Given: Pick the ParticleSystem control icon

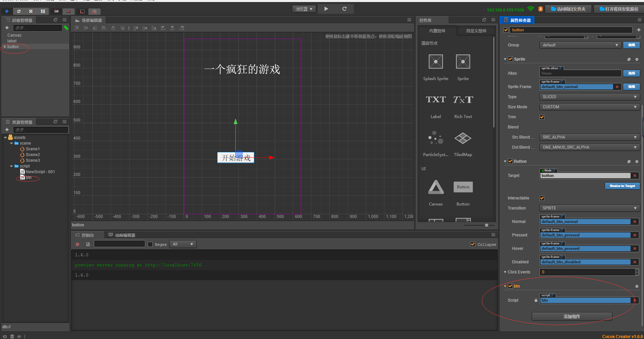Looking at the screenshot, I should (x=436, y=138).
